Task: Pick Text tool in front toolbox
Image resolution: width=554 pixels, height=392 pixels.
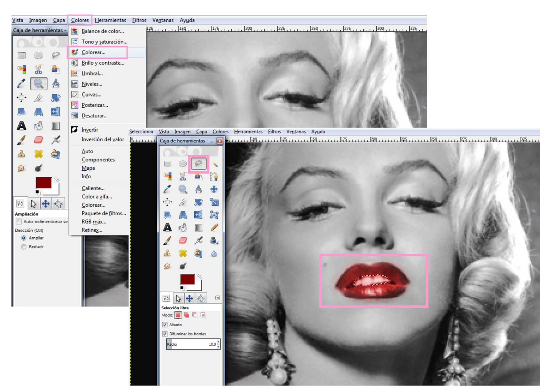Action: coord(168,228)
